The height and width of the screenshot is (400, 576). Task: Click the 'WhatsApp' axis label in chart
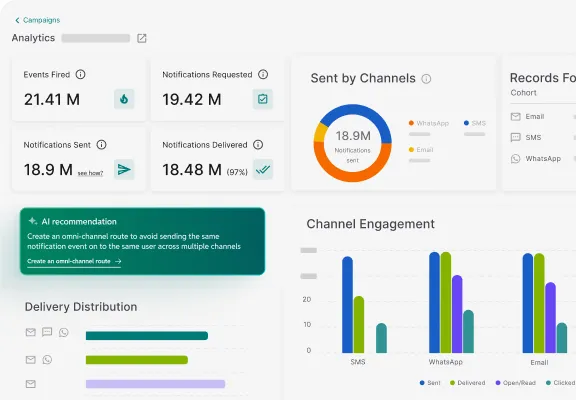(446, 362)
